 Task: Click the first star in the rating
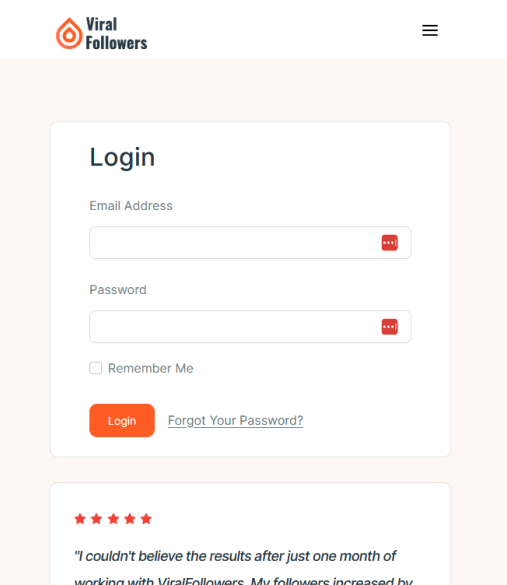80,519
